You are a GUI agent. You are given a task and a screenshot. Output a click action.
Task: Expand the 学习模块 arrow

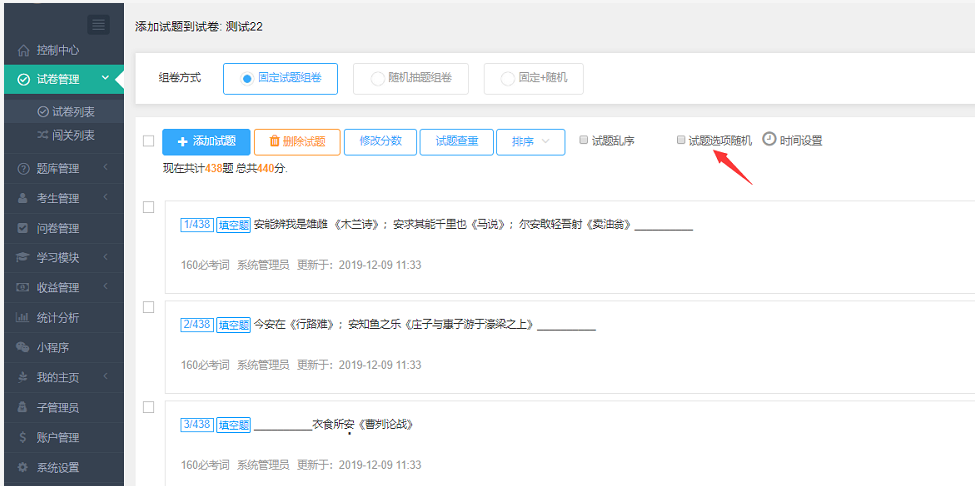click(106, 257)
